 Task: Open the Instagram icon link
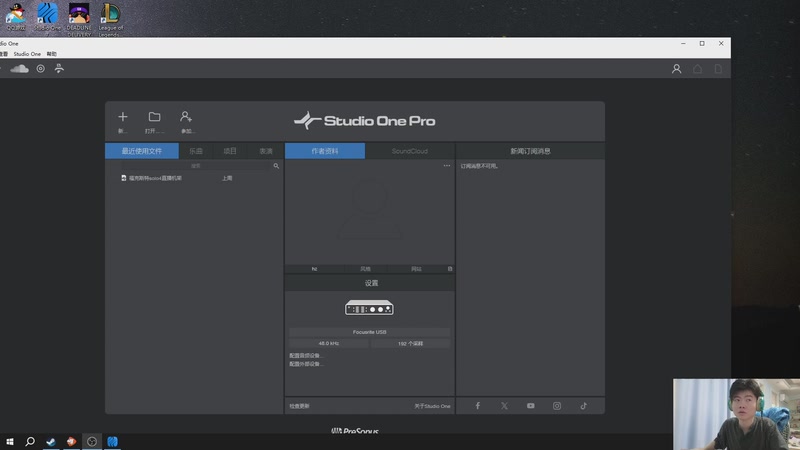(x=557, y=406)
